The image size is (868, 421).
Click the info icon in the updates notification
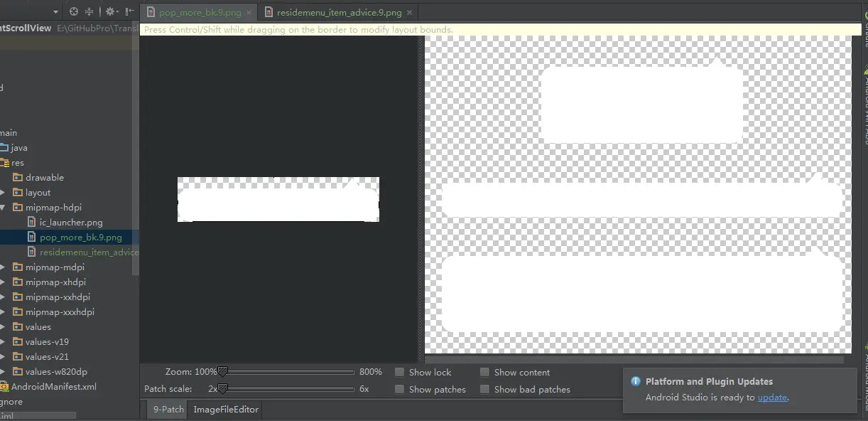636,382
